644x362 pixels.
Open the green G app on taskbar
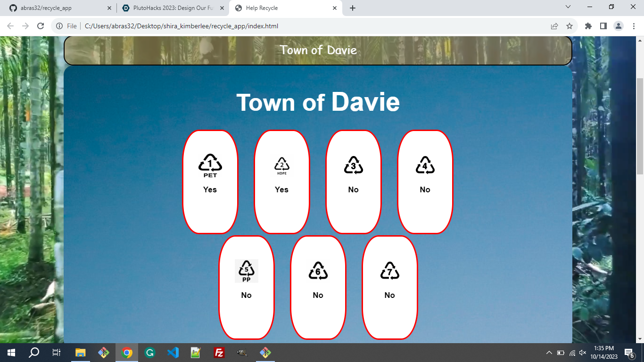pyautogui.click(x=150, y=353)
